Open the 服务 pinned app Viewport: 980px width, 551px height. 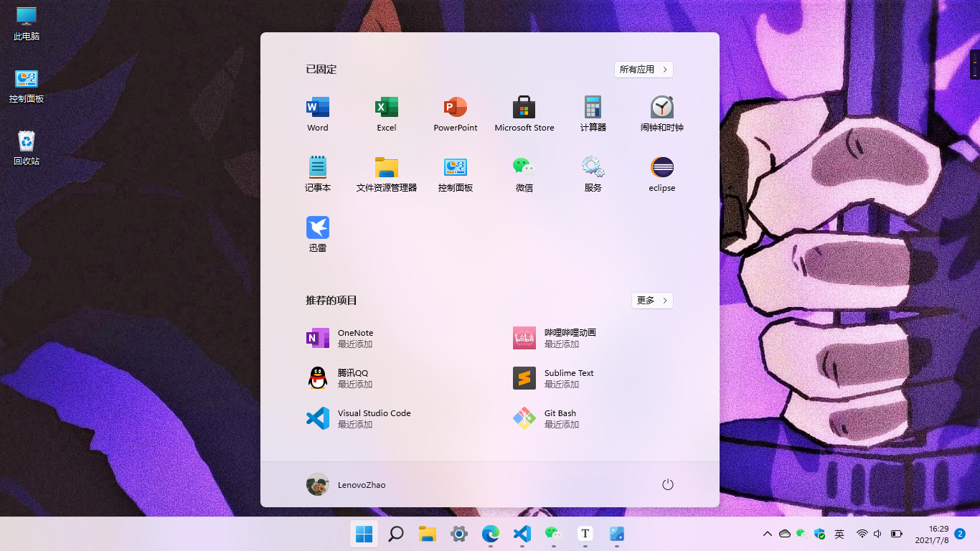593,174
